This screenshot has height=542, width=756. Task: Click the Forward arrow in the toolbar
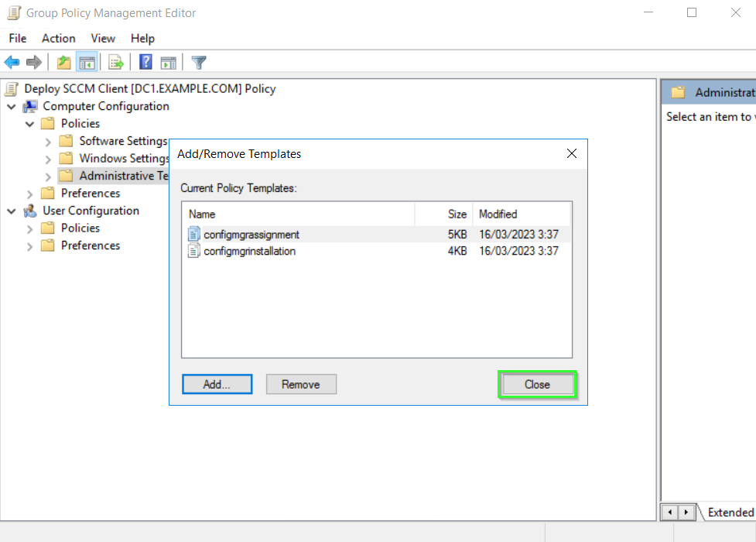(33, 63)
